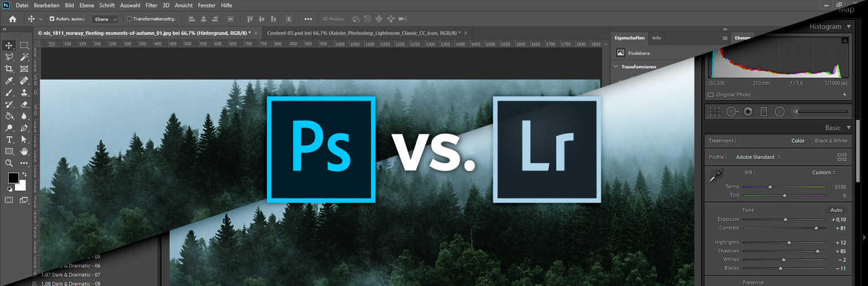The image size is (868, 286).
Task: Open the Ebene dropdown in options bar
Action: tap(106, 19)
